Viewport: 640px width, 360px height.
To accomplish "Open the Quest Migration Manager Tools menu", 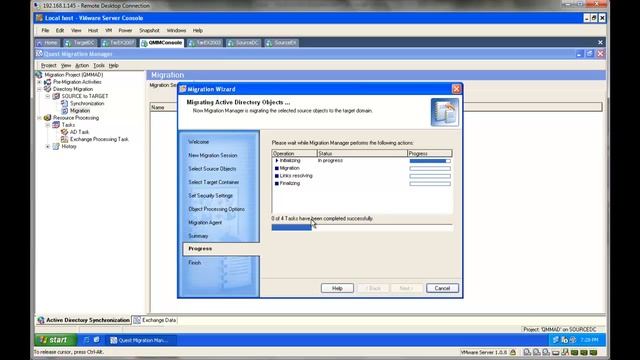I will (x=99, y=65).
